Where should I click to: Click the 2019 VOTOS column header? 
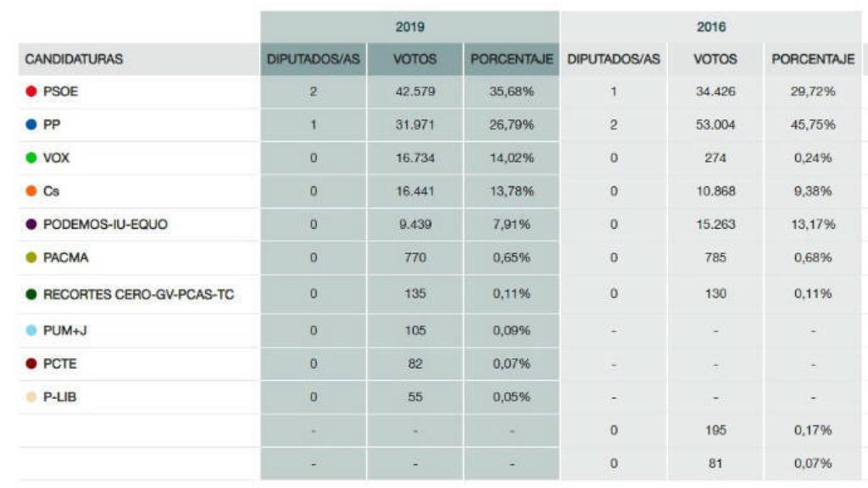(415, 59)
